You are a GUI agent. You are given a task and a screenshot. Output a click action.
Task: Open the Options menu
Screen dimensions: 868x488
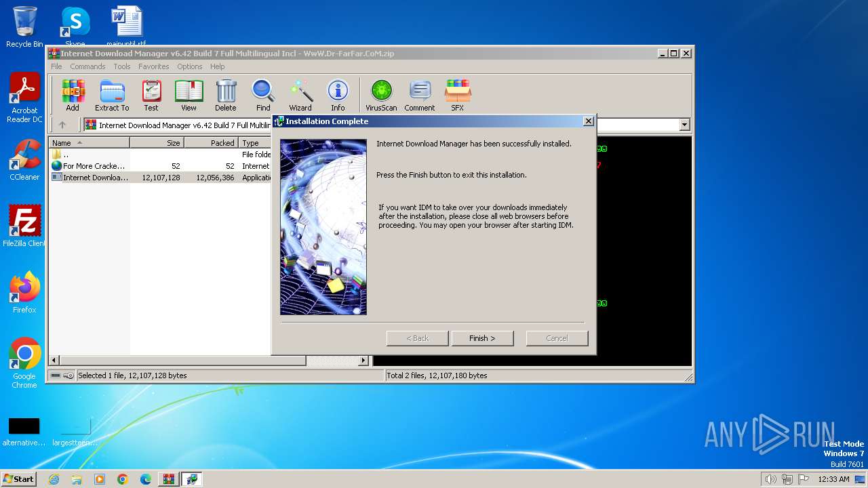click(190, 66)
